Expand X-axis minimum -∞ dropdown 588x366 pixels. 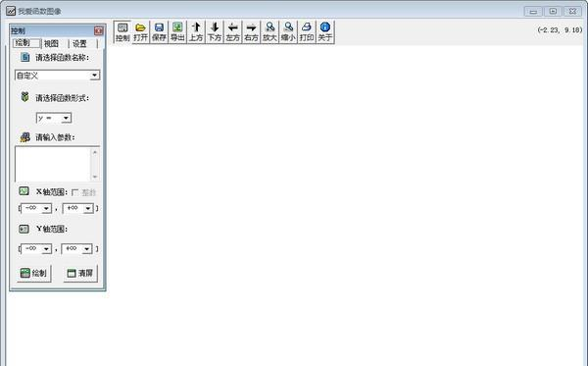coord(46,208)
